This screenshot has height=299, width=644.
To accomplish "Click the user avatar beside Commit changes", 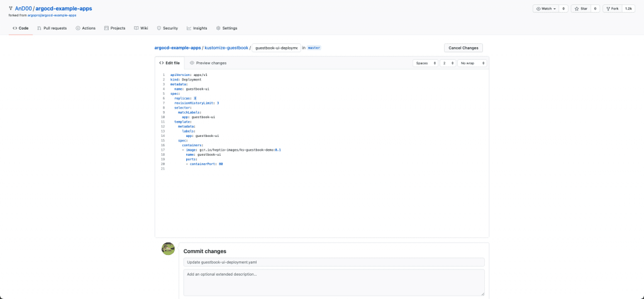I will pos(168,249).
